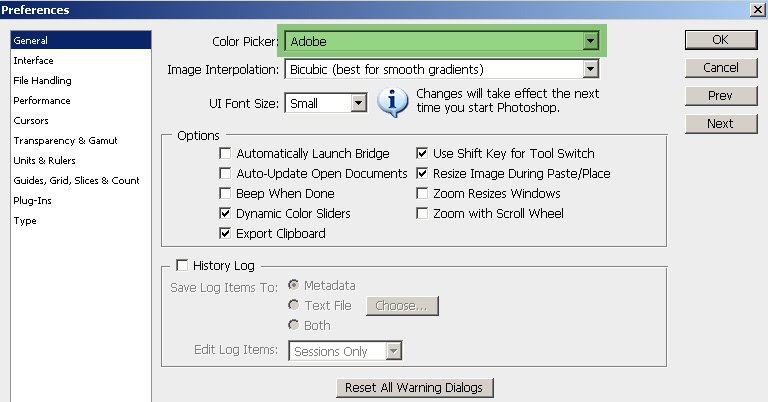The height and width of the screenshot is (402, 768).
Task: Open the UI Font Size dropdown
Action: (359, 102)
